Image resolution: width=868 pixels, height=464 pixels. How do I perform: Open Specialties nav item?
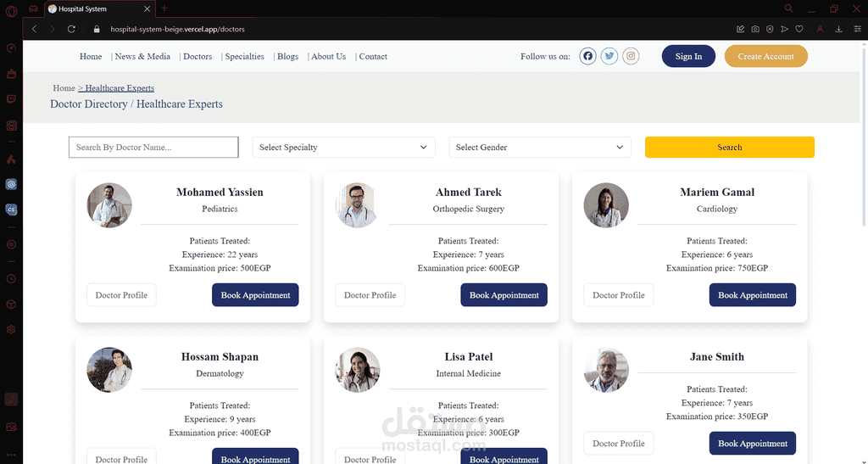coord(245,57)
